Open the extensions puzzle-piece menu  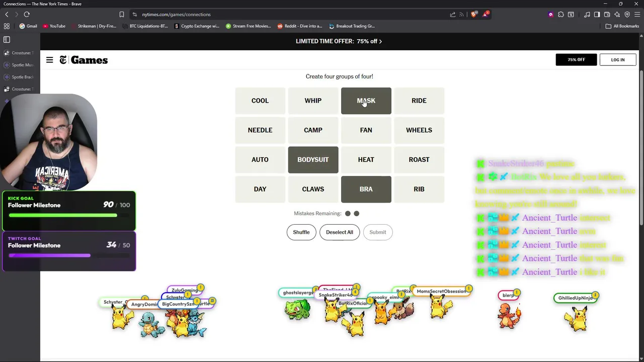561,15
